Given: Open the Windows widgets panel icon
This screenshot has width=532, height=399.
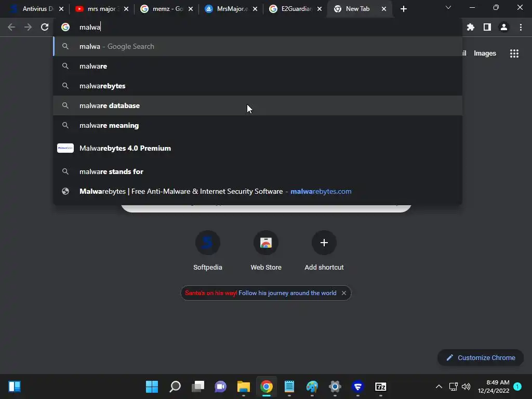Looking at the screenshot, I should click(15, 387).
